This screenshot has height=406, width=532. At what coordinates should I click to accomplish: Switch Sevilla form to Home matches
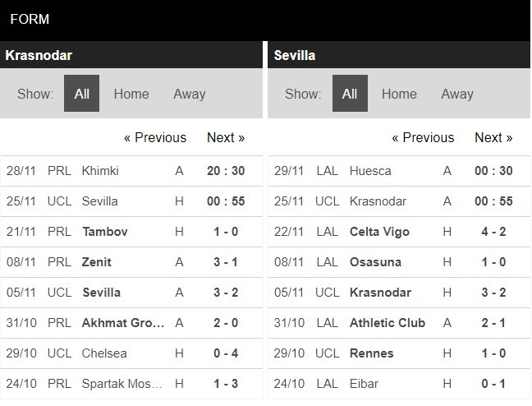tap(399, 94)
